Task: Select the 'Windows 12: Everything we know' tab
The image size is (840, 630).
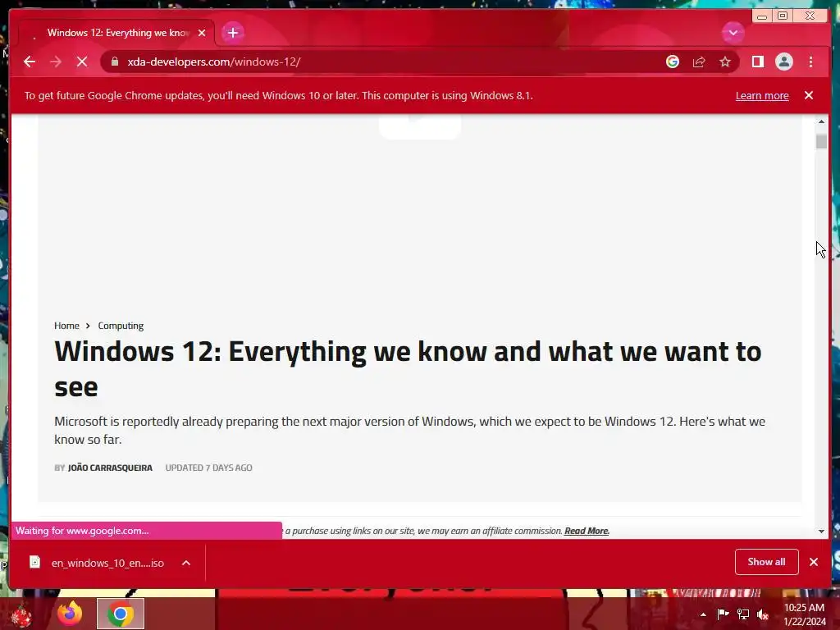Action: (x=116, y=33)
